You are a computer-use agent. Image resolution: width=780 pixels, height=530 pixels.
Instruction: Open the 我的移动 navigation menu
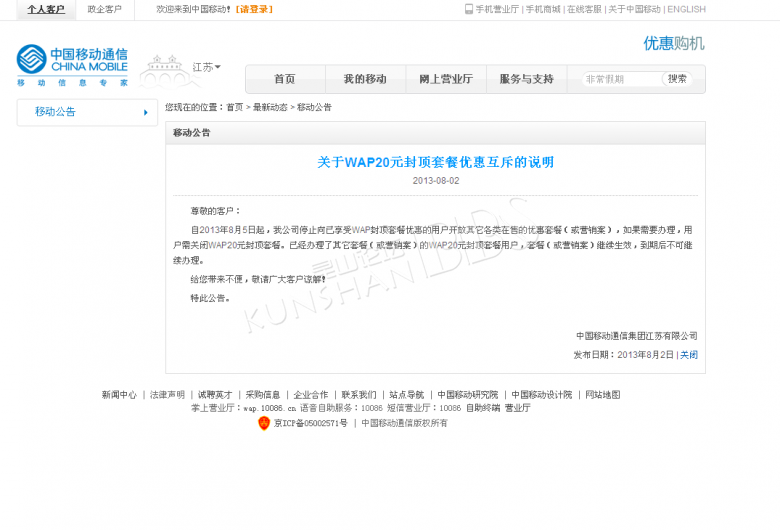click(365, 79)
